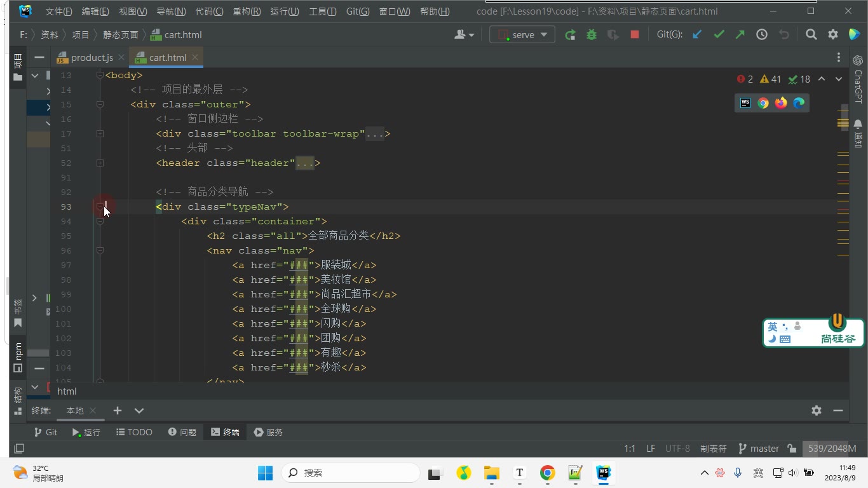This screenshot has height=488, width=868.
Task: Click the Git update project arrow
Action: [697, 35]
